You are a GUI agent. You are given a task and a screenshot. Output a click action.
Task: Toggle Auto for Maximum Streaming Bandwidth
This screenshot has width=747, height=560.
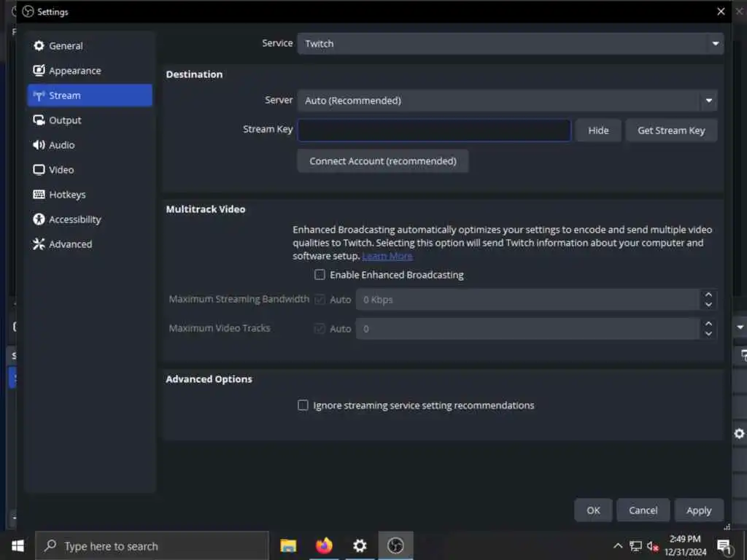click(320, 300)
